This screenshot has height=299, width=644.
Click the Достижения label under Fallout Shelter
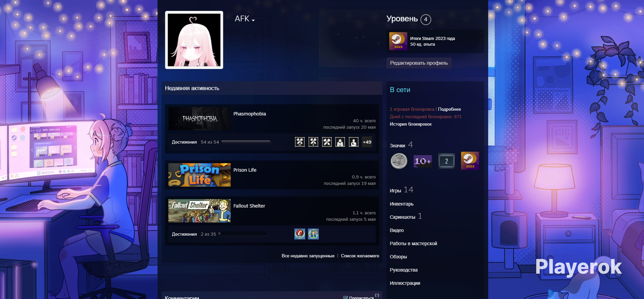[x=184, y=234]
